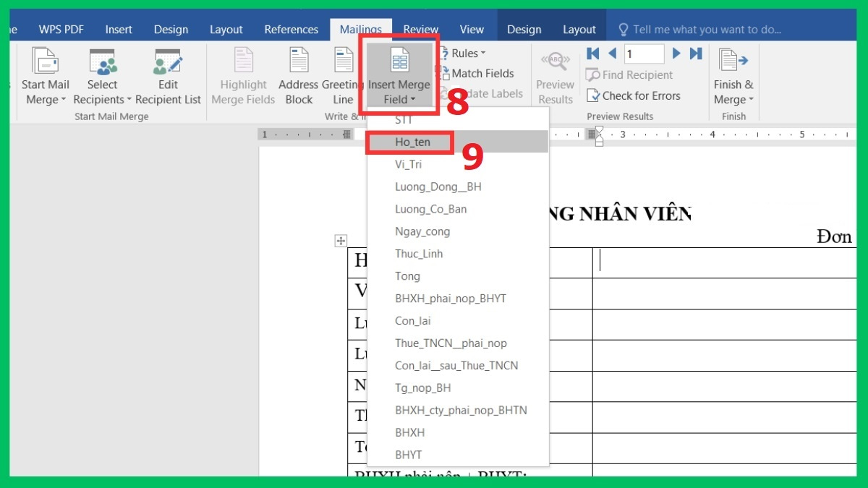The width and height of the screenshot is (868, 488).
Task: Open Select Recipients options
Action: coord(101,75)
